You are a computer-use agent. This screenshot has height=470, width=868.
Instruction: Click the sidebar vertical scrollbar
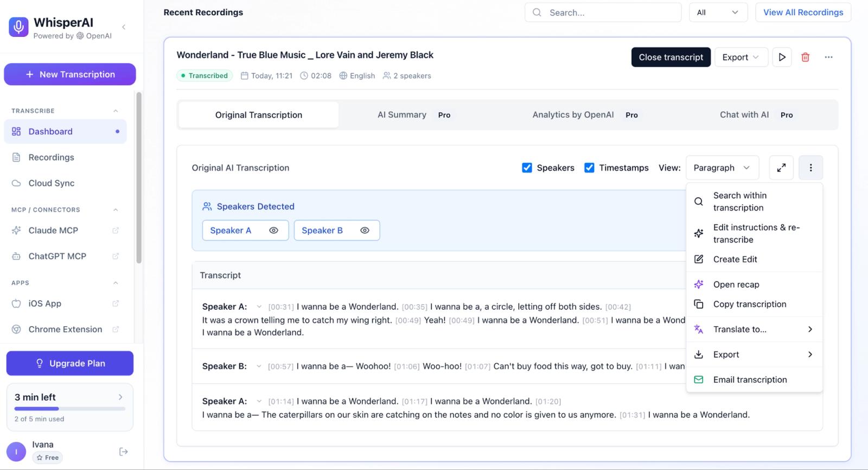(139, 177)
